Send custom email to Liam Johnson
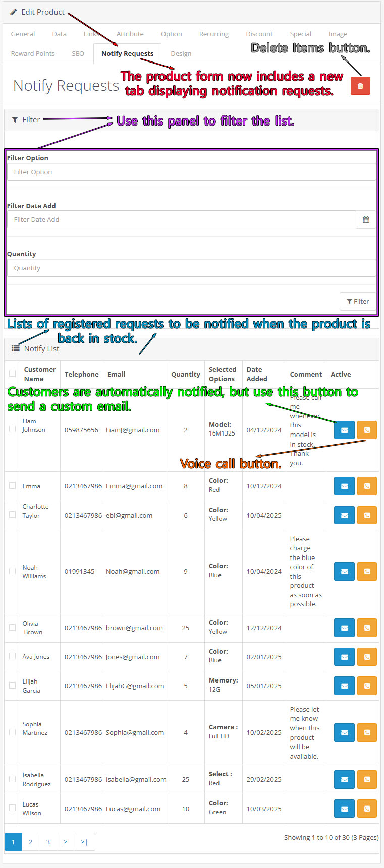 click(x=344, y=430)
